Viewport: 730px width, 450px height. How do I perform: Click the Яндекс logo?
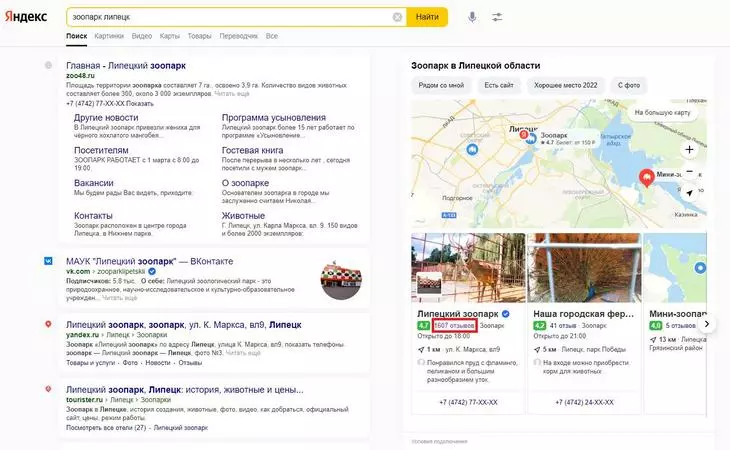click(x=26, y=16)
